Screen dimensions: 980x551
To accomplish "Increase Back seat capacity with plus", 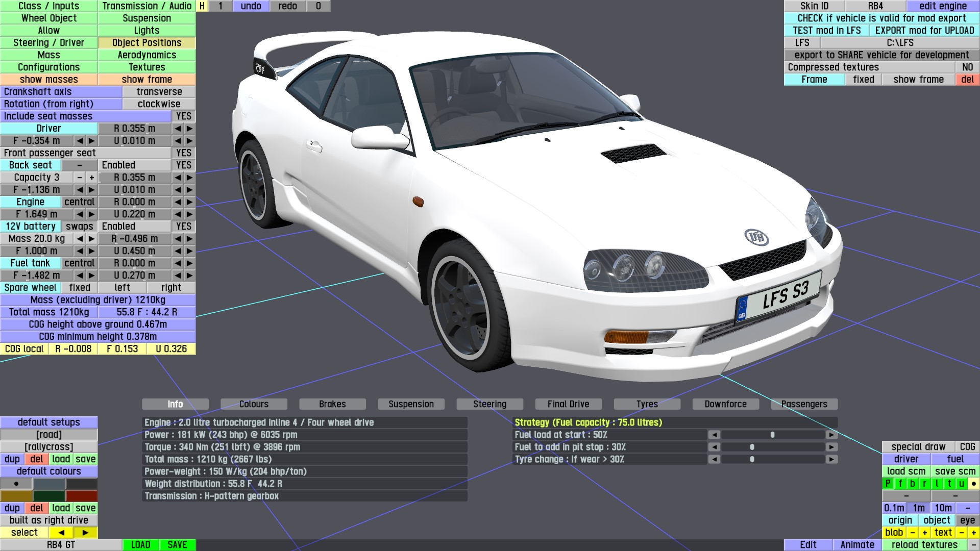I will (x=92, y=178).
